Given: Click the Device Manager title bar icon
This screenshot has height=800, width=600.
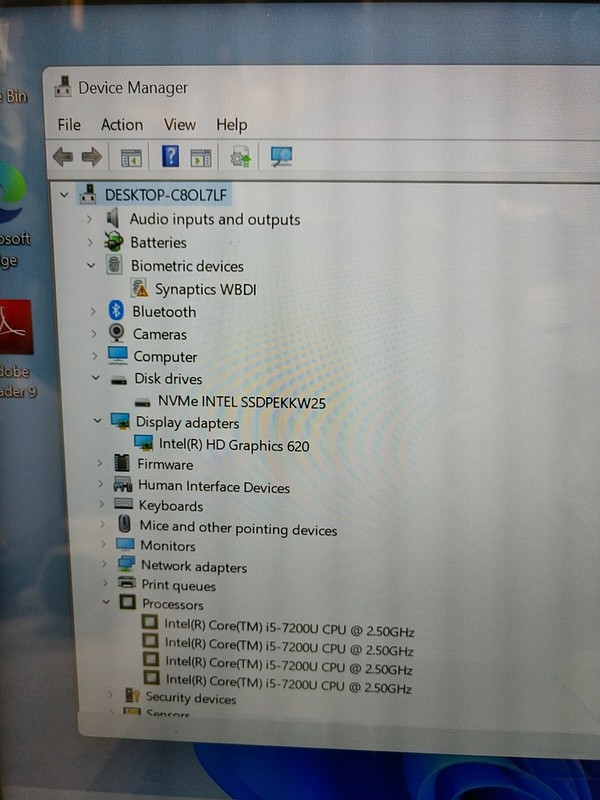Looking at the screenshot, I should coord(63,87).
